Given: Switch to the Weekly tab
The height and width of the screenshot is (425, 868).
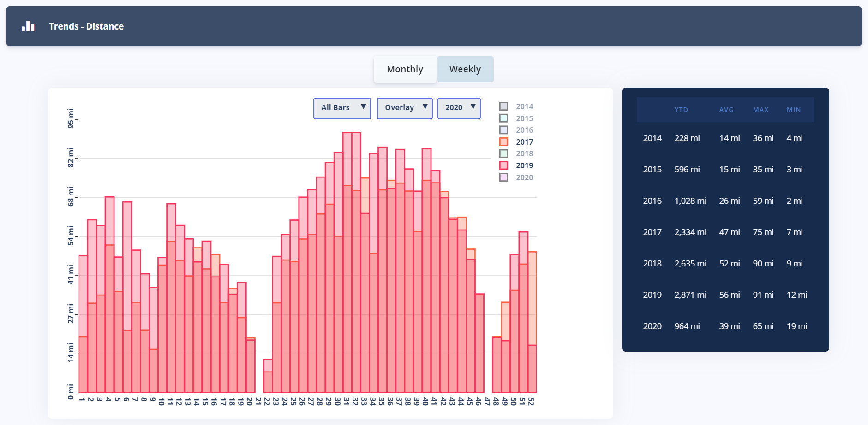Looking at the screenshot, I should pyautogui.click(x=465, y=69).
